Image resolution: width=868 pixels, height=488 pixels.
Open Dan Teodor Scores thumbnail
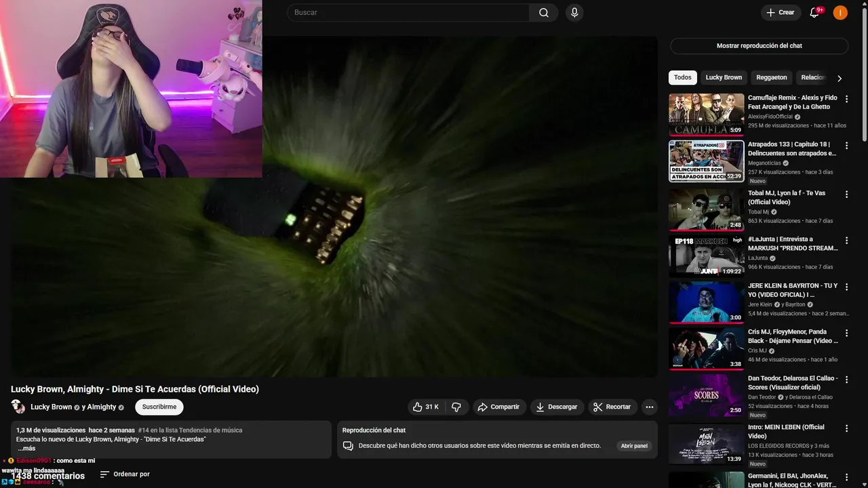point(707,395)
